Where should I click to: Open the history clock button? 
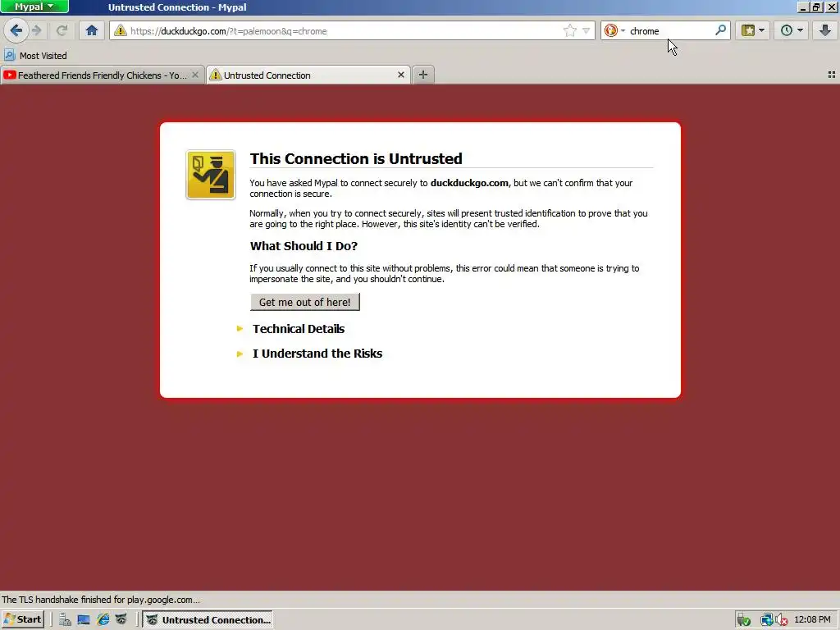pyautogui.click(x=787, y=30)
